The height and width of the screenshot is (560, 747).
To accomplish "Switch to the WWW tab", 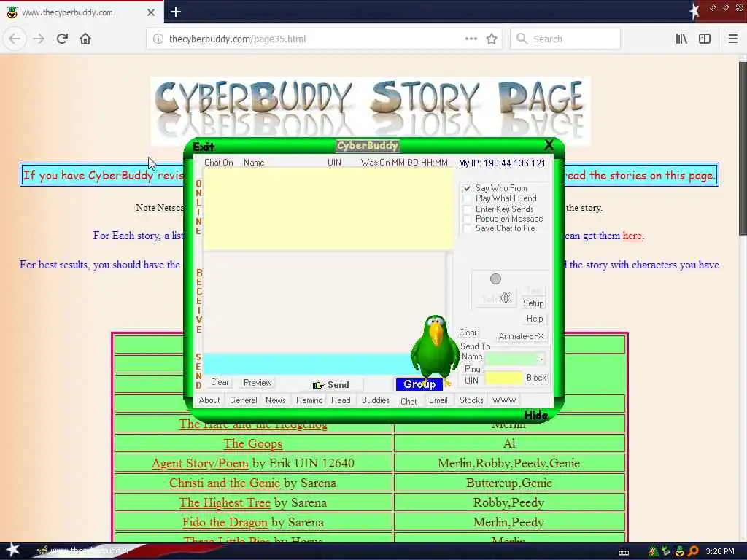I will tap(504, 400).
